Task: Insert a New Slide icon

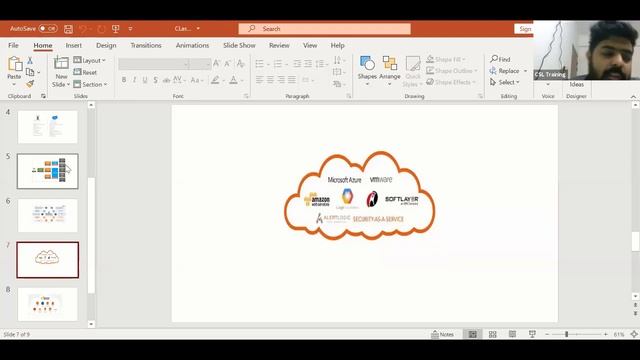Action: pos(61,63)
